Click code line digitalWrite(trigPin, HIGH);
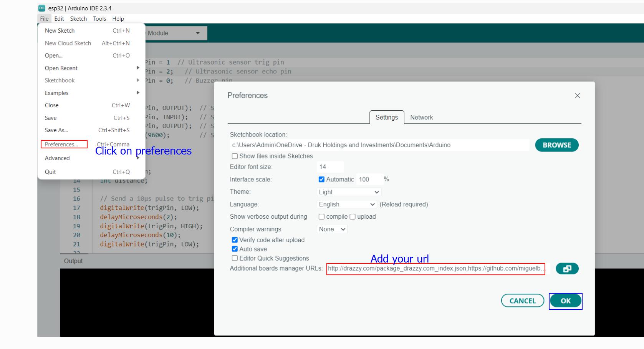 tap(151, 226)
